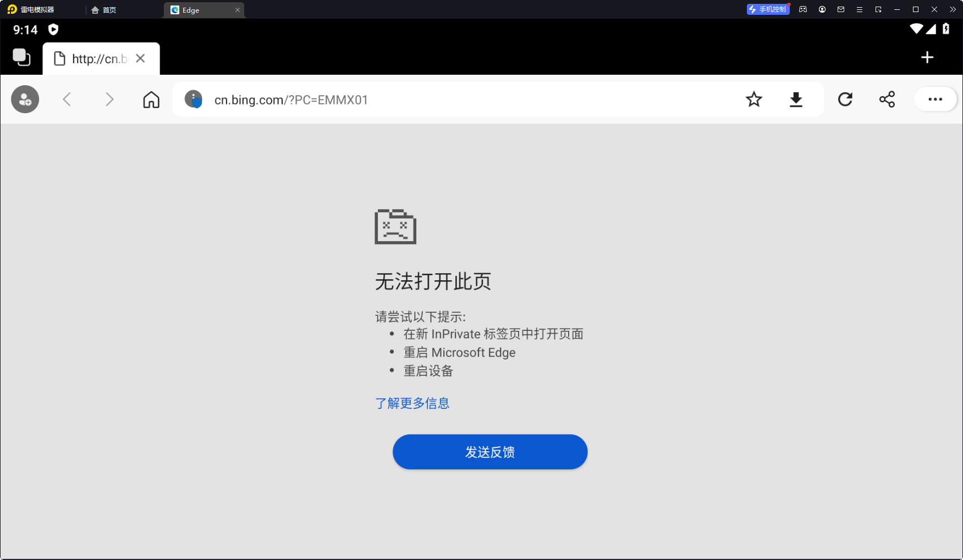This screenshot has height=560, width=963.
Task: Open the three-dot browser menu
Action: [935, 99]
